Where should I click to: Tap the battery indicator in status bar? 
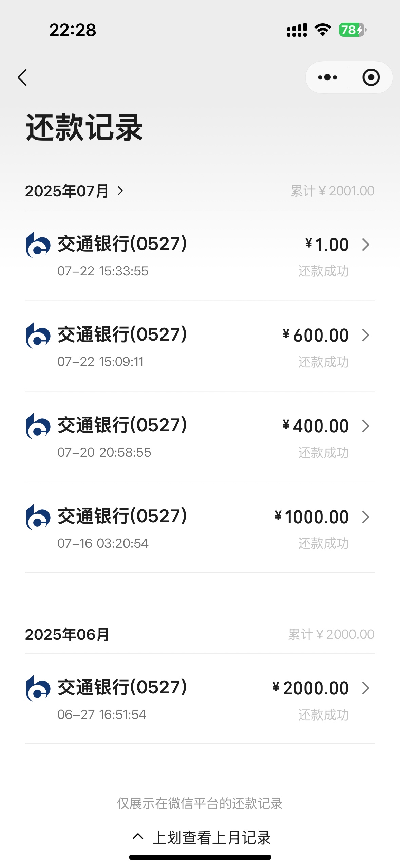click(352, 30)
